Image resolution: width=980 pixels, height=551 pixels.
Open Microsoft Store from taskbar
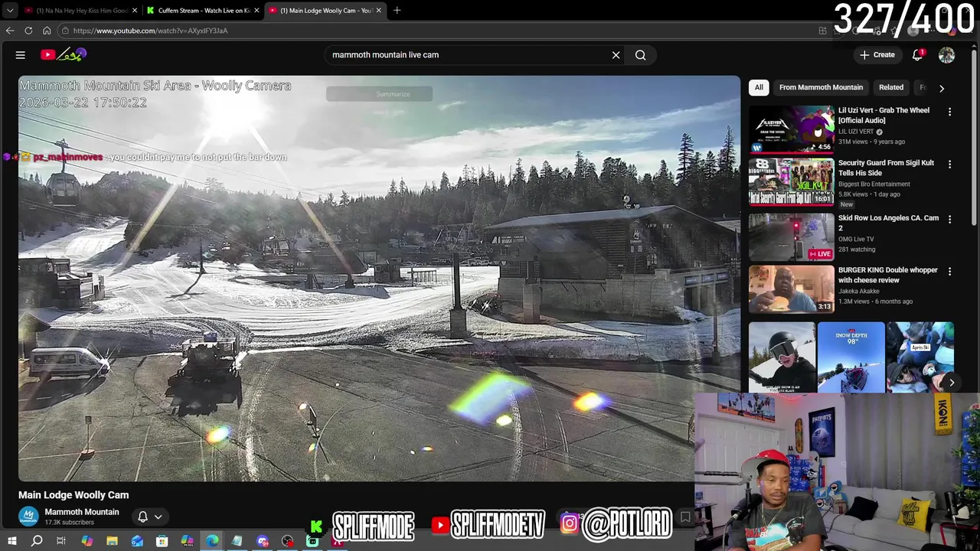[x=162, y=541]
